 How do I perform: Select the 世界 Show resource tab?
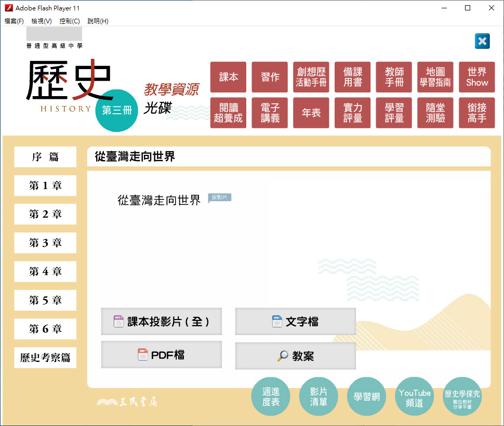coord(477,77)
